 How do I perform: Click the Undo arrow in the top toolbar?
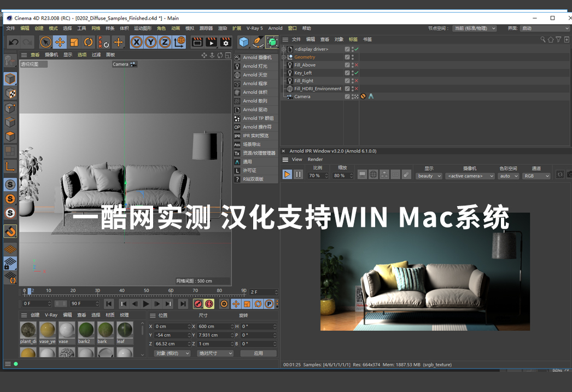(x=14, y=42)
